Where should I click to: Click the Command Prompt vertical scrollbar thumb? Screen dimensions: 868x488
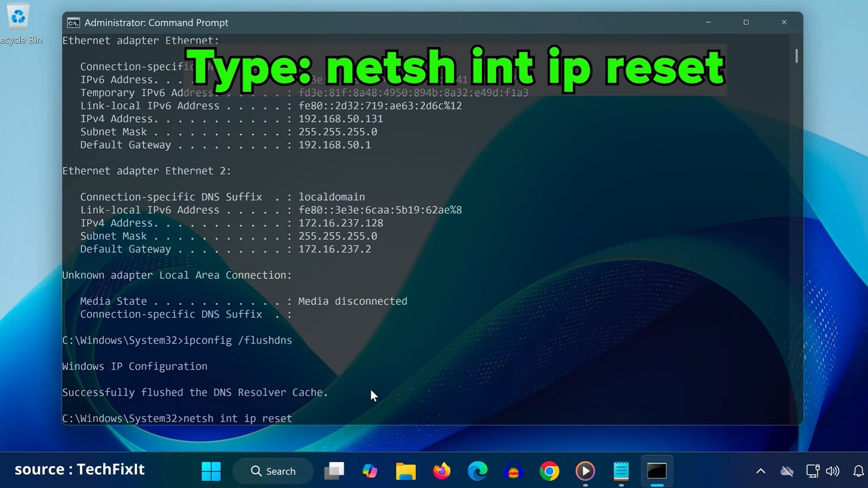point(797,56)
